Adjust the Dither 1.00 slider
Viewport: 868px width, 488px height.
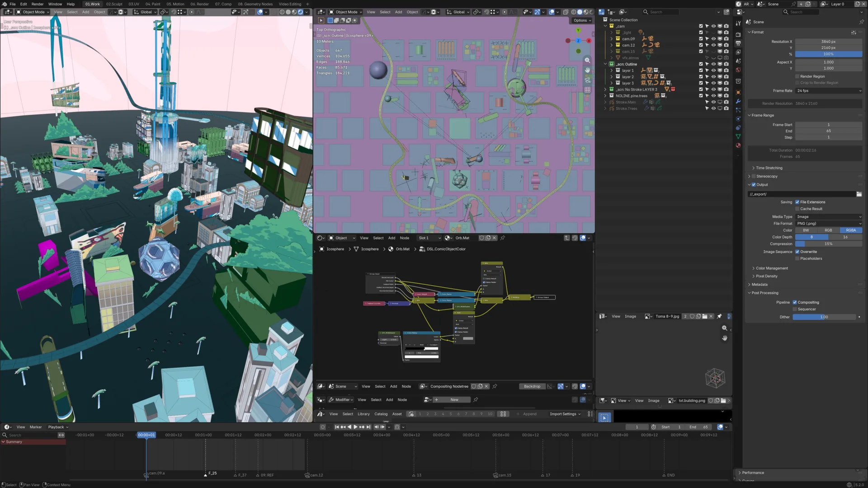[824, 317]
